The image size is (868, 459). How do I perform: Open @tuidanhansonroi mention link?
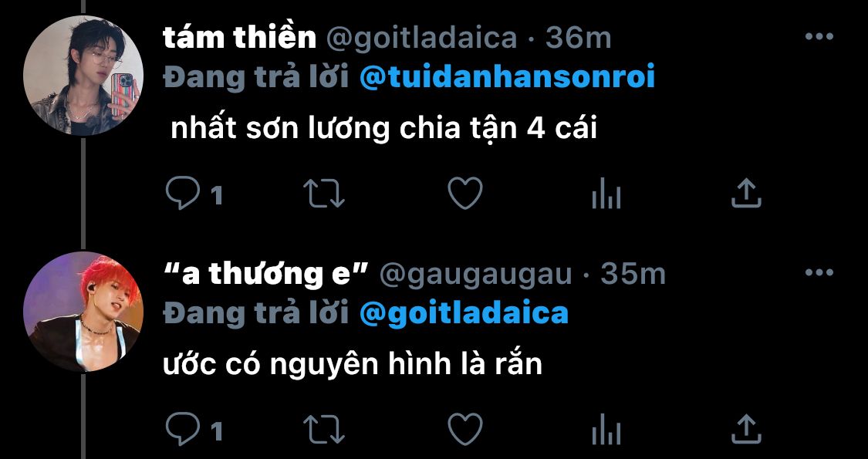pos(507,76)
